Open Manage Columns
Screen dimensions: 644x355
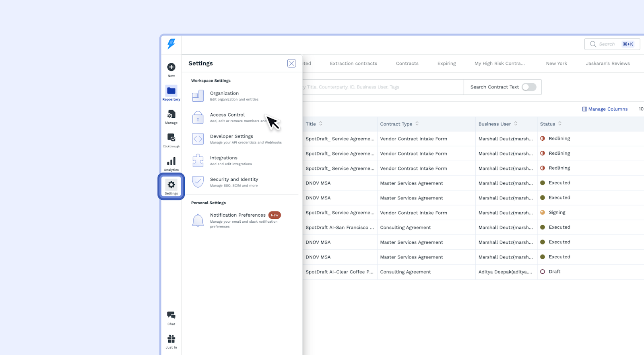[x=605, y=109]
